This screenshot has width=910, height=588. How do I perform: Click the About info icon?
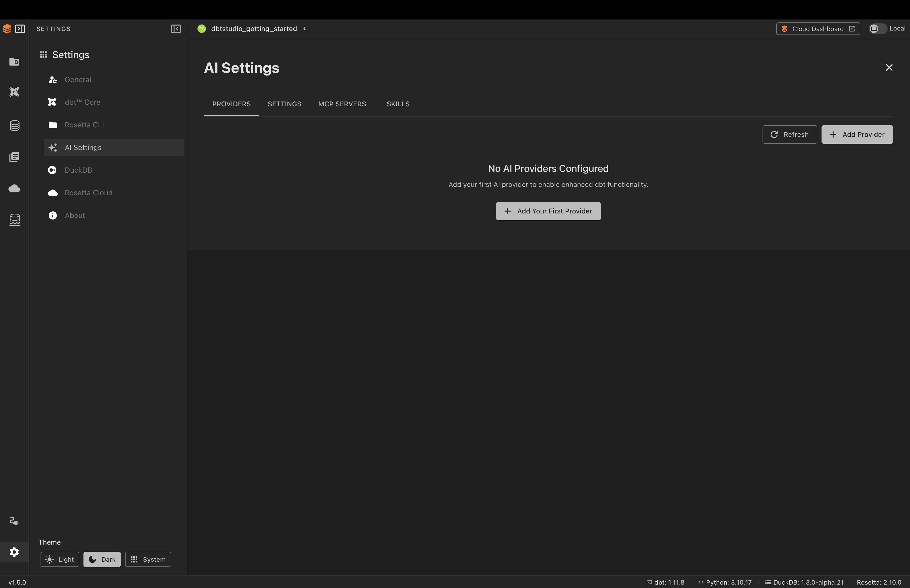53,215
